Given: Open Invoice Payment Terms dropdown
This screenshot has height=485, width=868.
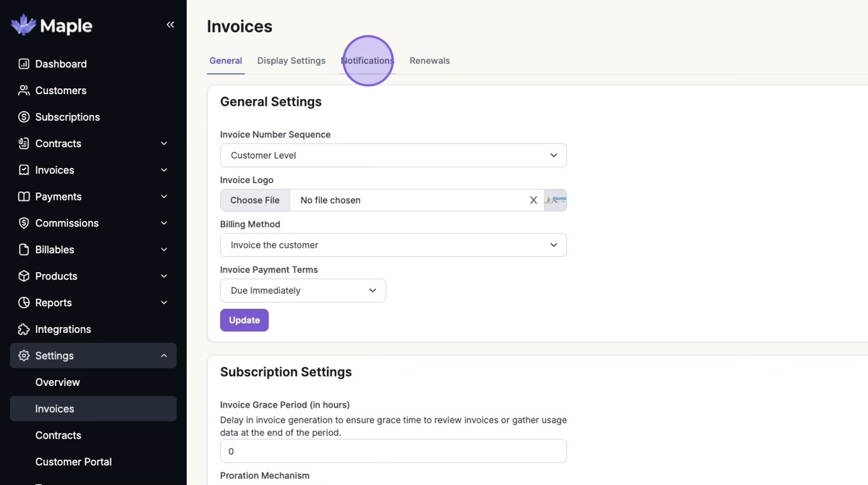Looking at the screenshot, I should 302,291.
